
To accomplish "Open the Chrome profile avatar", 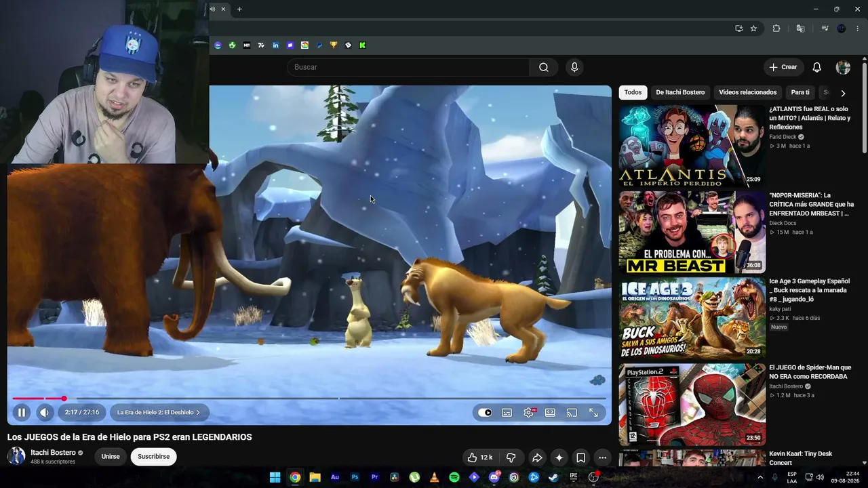I will point(842,28).
